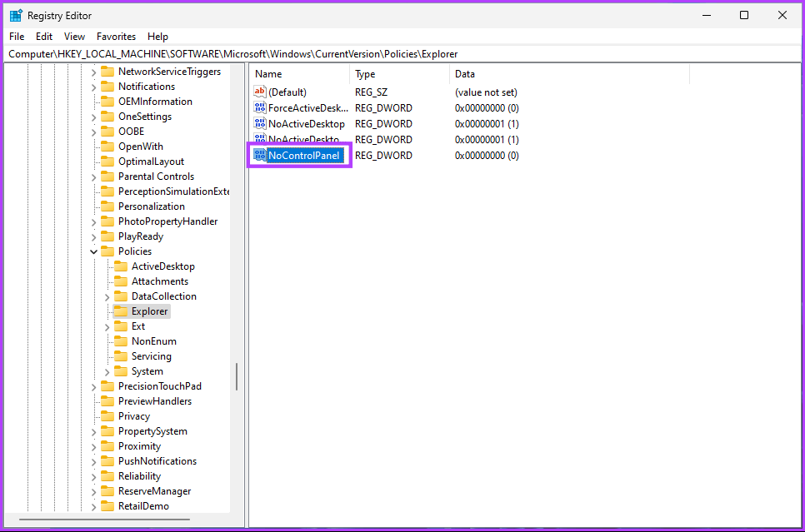
Task: Click the OOBE folder icon
Action: pos(107,132)
